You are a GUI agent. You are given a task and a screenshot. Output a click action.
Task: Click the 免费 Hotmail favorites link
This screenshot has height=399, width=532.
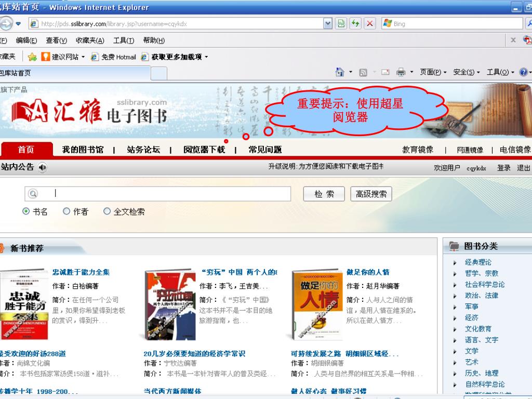tap(114, 57)
